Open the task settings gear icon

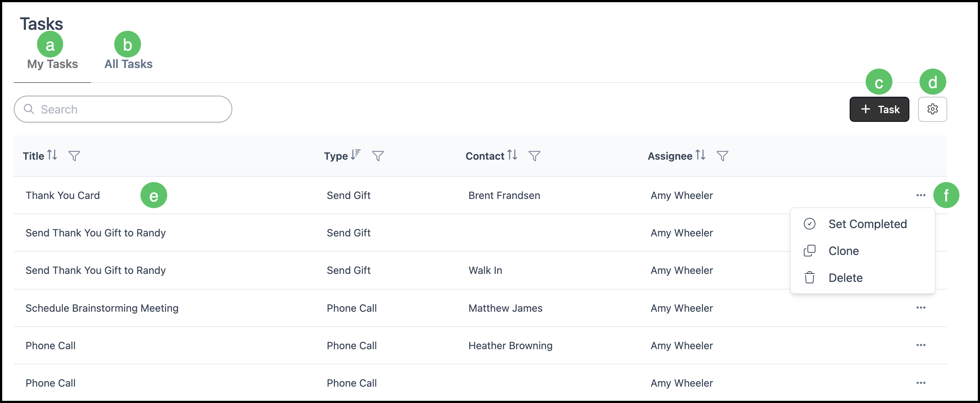932,109
